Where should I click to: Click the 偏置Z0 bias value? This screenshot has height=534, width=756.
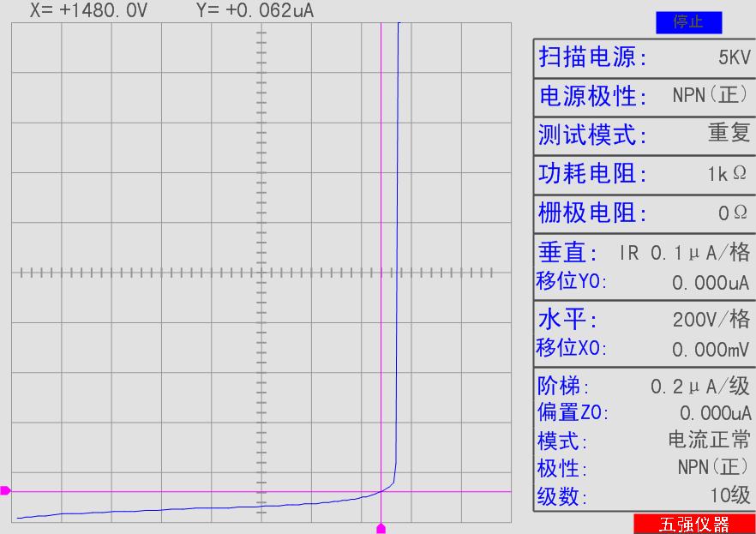(644, 413)
